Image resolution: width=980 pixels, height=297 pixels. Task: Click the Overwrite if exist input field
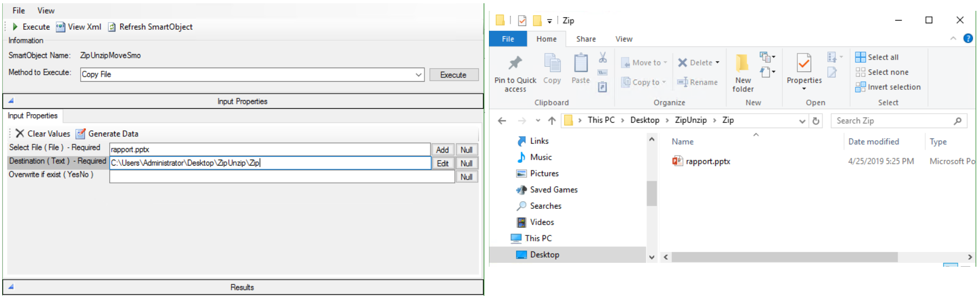pyautogui.click(x=282, y=177)
